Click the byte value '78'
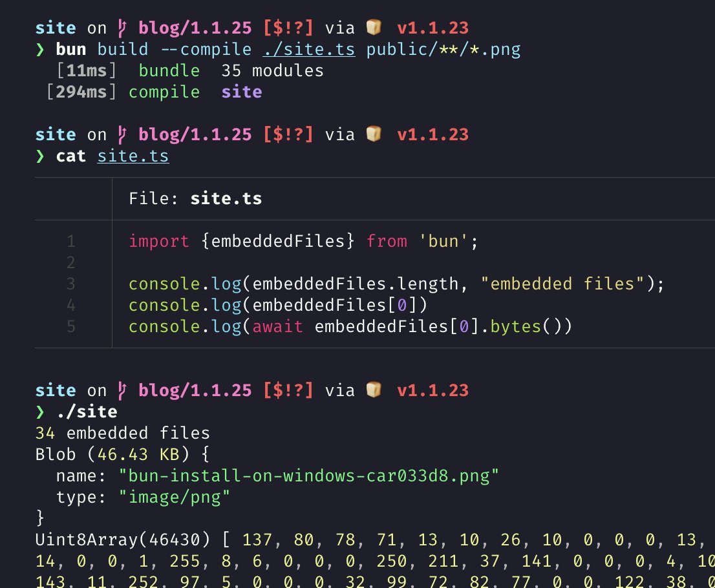The height and width of the screenshot is (588, 715). [x=345, y=540]
